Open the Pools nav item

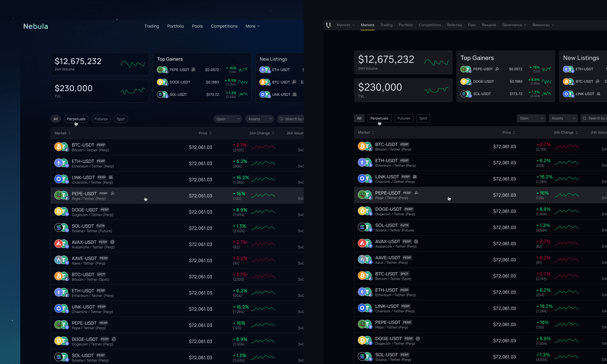click(197, 26)
